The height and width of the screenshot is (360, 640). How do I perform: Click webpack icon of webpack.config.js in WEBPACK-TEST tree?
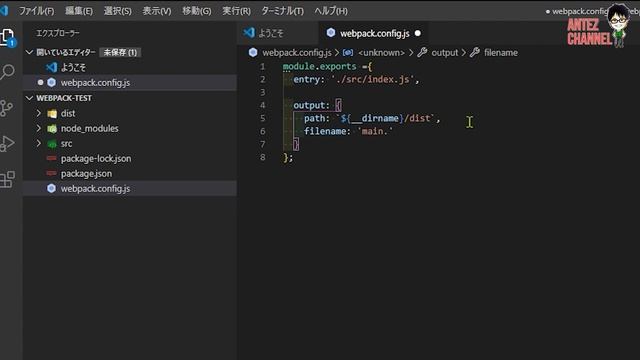(51, 188)
